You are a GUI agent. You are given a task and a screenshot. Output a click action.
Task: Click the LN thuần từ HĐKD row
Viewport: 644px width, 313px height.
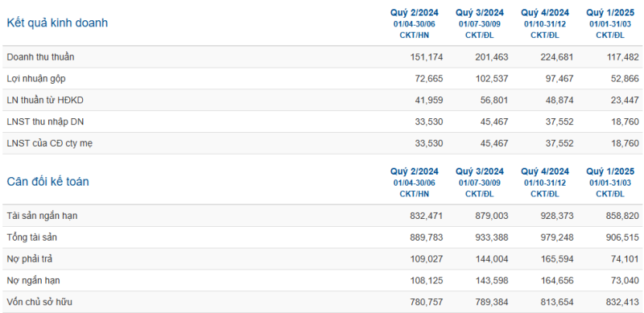(322, 101)
